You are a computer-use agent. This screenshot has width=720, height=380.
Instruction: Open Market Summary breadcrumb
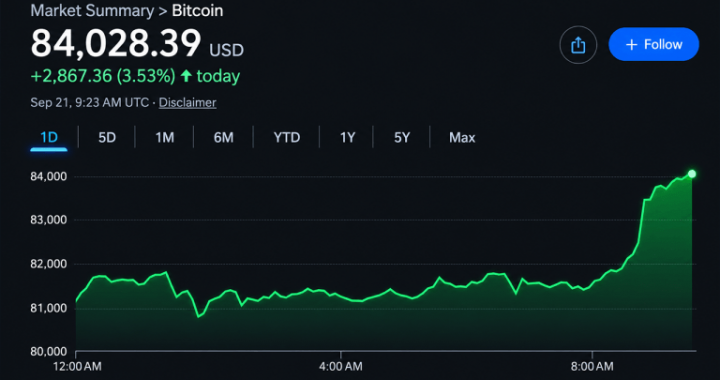pos(92,11)
